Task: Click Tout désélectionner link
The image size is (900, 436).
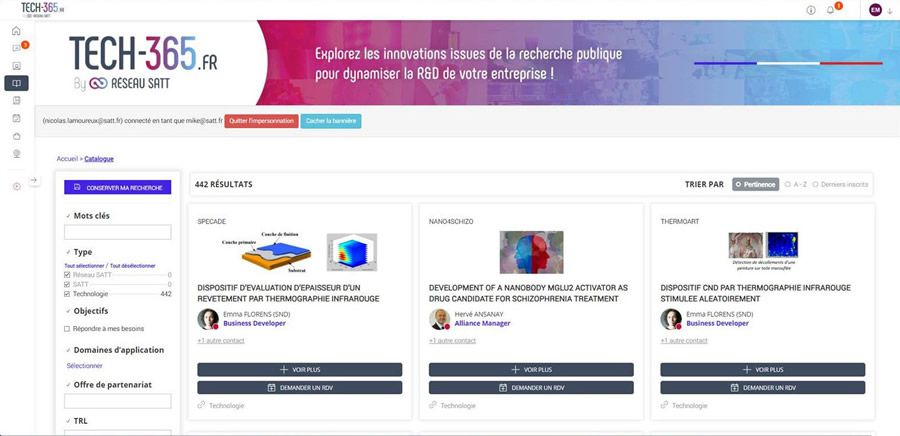Action: click(133, 266)
